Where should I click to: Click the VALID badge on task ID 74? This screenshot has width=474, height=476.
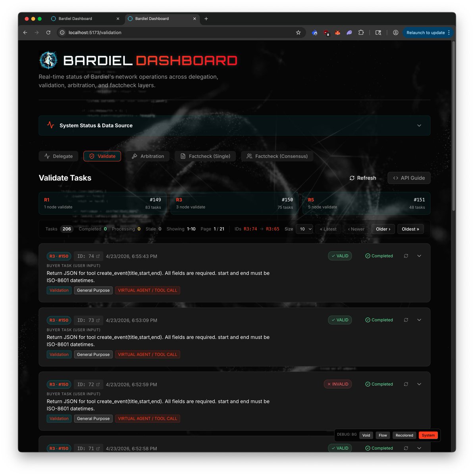click(x=340, y=256)
